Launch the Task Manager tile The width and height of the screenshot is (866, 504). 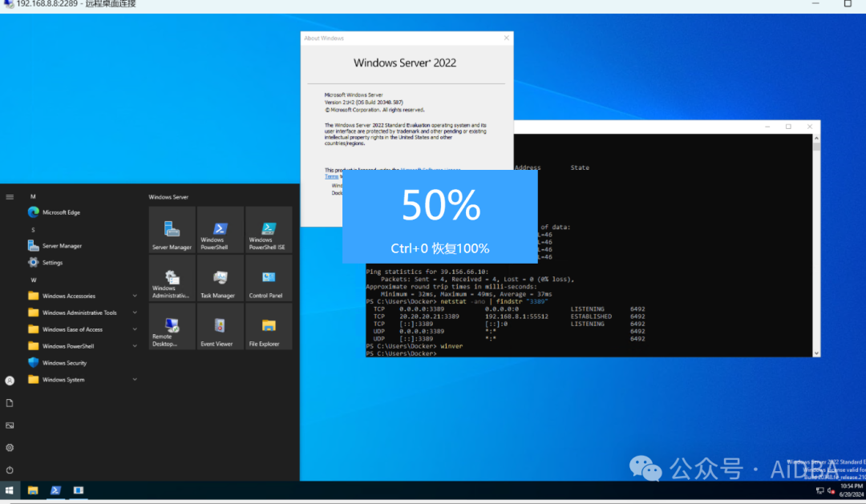[x=220, y=278]
